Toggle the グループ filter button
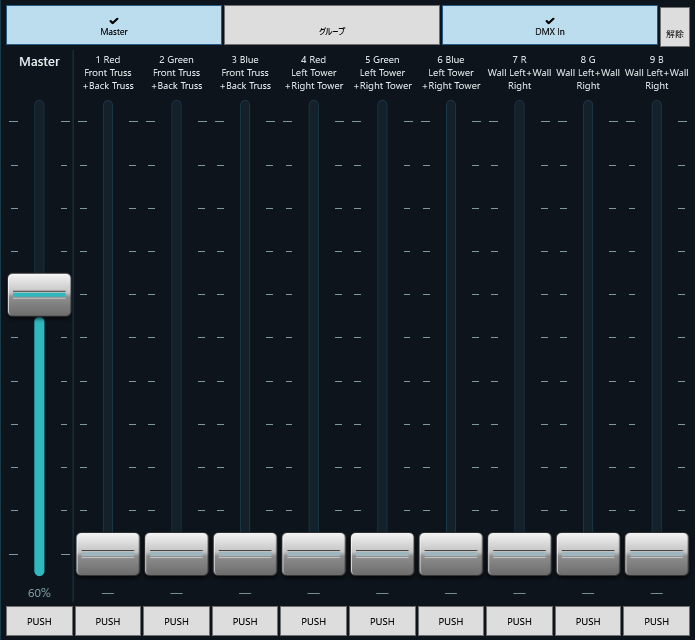This screenshot has width=696, height=640. click(x=332, y=25)
